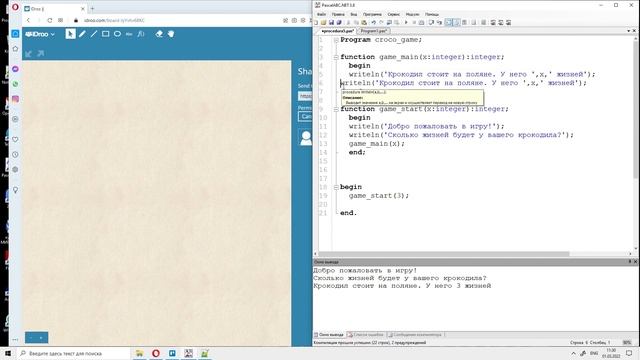
Task: Click the save all icon in PascalABC
Action: [339, 22]
